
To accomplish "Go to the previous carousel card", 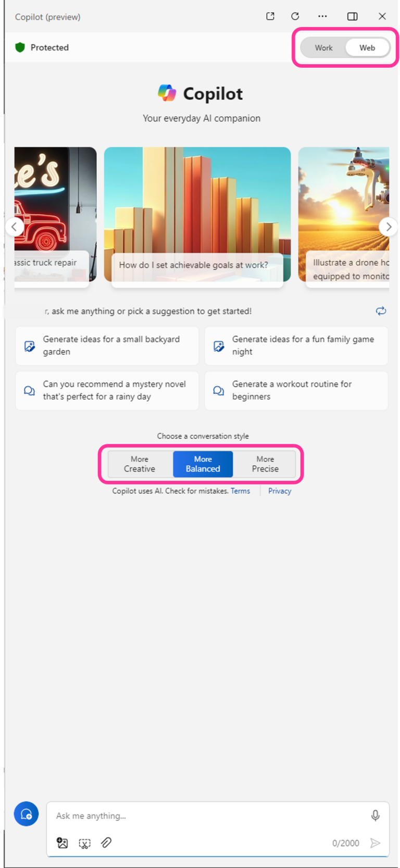I will tap(15, 227).
